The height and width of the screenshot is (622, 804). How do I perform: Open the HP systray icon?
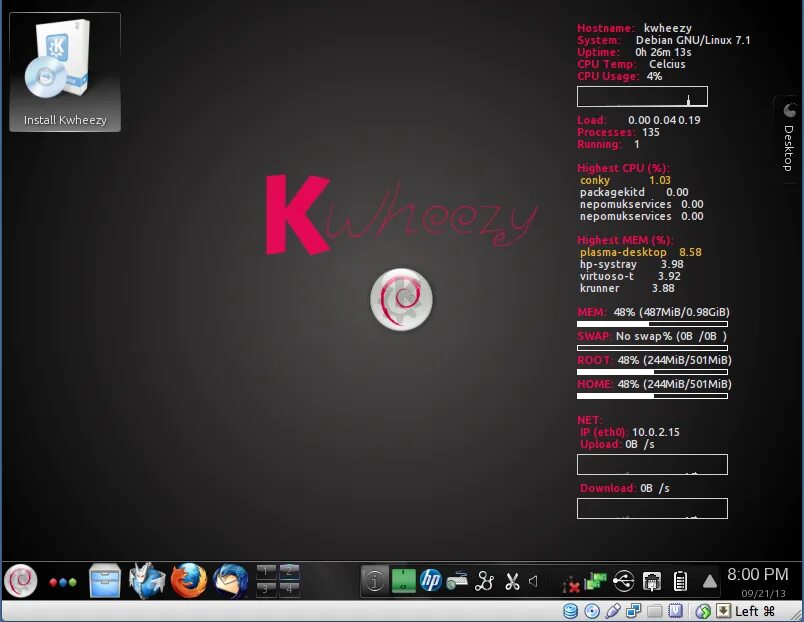[431, 581]
